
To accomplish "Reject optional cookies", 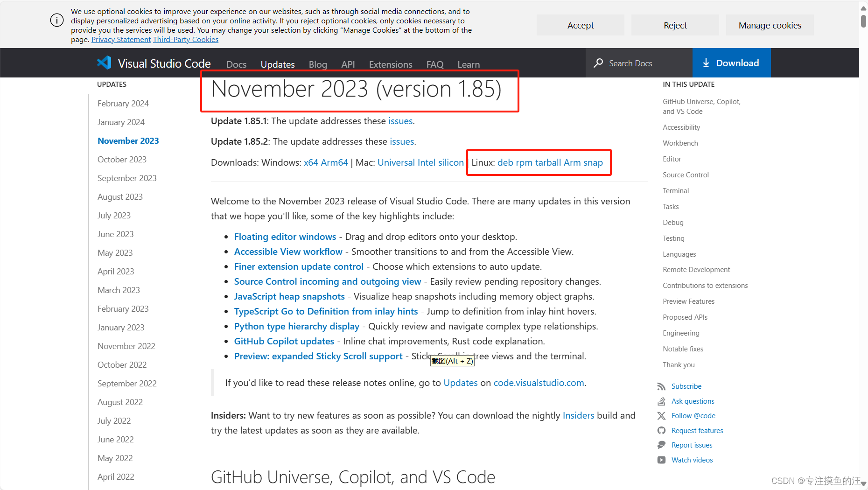I will pos(675,25).
